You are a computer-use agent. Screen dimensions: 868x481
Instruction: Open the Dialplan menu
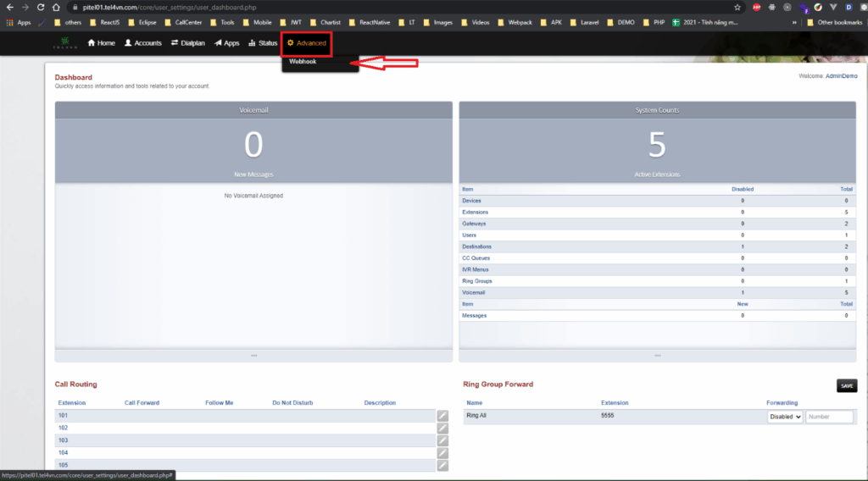(187, 43)
